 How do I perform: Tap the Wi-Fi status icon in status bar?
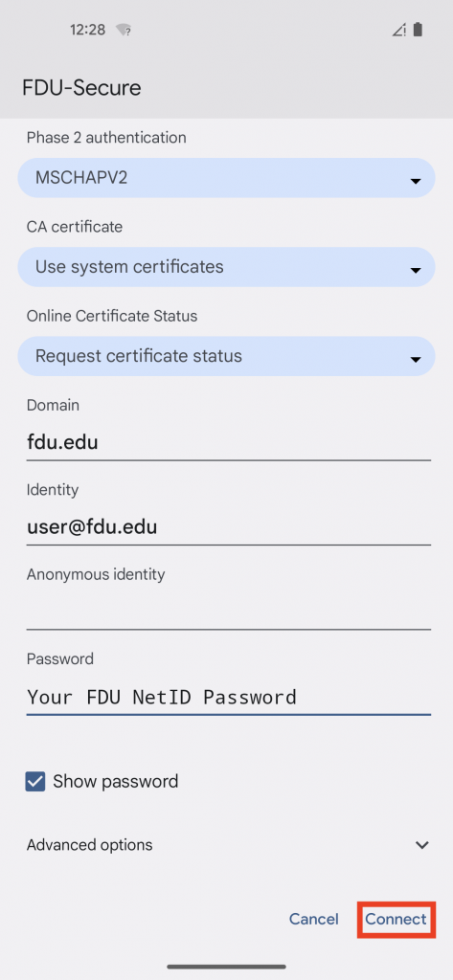(124, 30)
